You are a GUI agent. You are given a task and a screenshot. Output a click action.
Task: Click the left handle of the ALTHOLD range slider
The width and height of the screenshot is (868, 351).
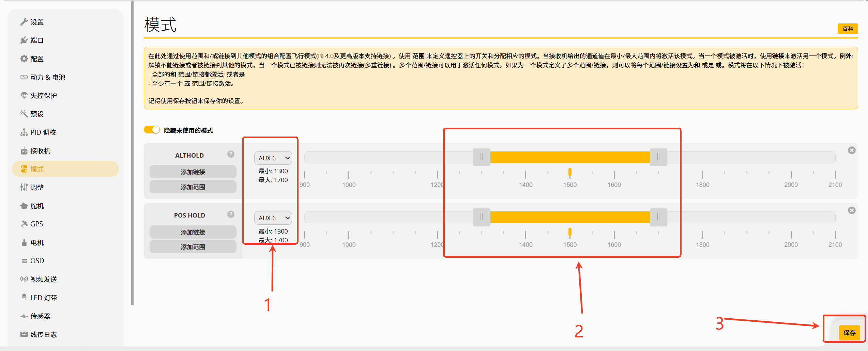click(x=481, y=157)
